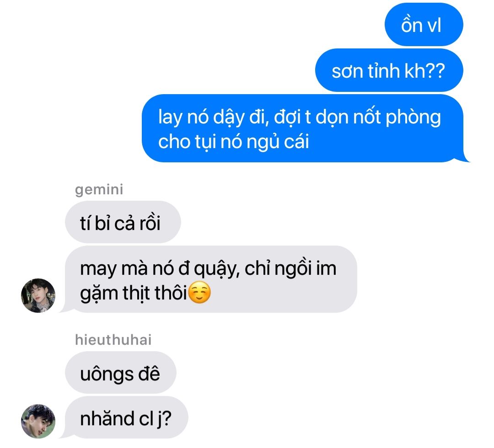494x448 pixels.
Task: Click the word "phòng" in blue message
Action: (413, 118)
